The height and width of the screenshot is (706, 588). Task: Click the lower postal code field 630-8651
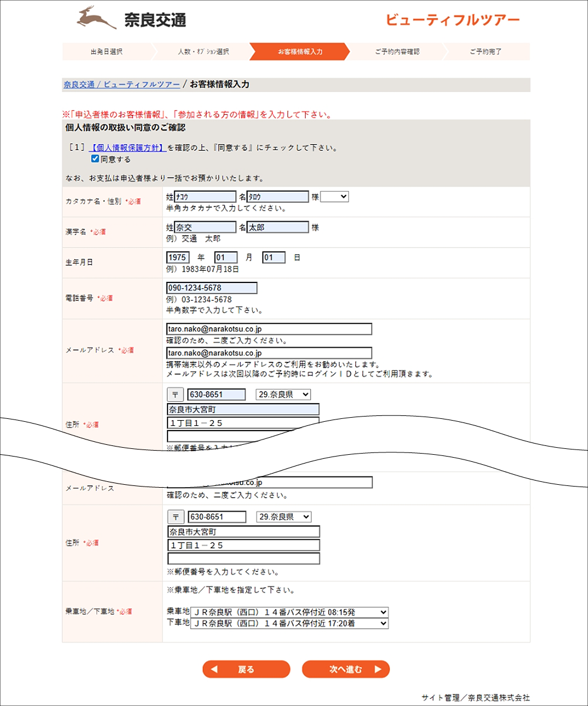pyautogui.click(x=217, y=517)
